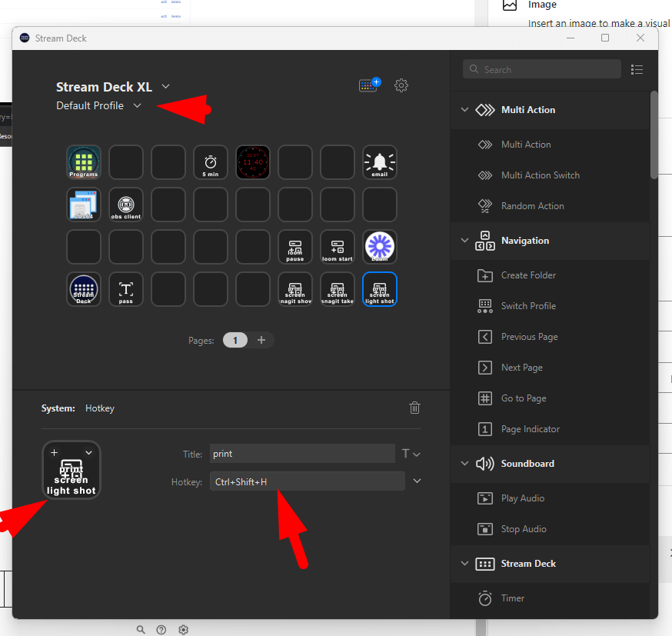Select the loom start hotkey key
672x636 pixels.
point(338,247)
